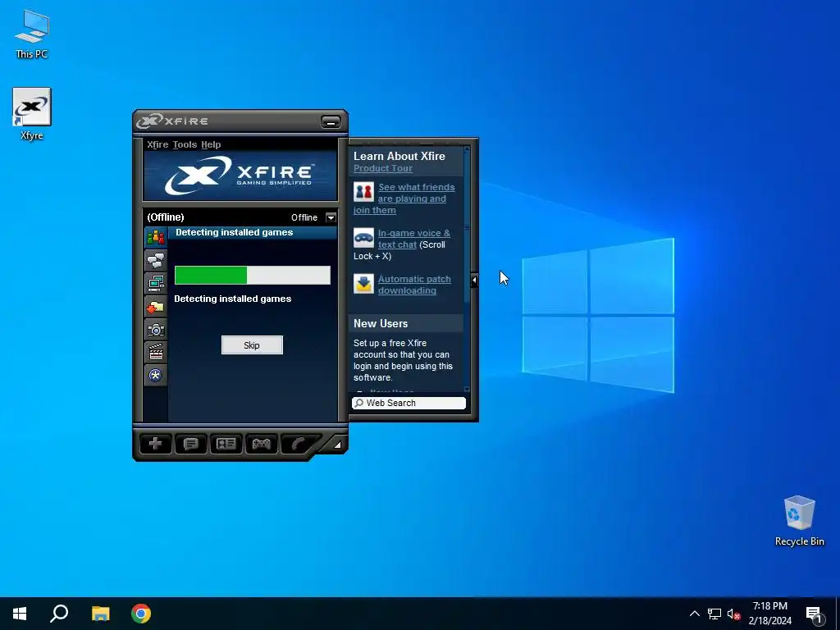Select the This PC desktop icon
Screen dimensions: 840x630
32,34
